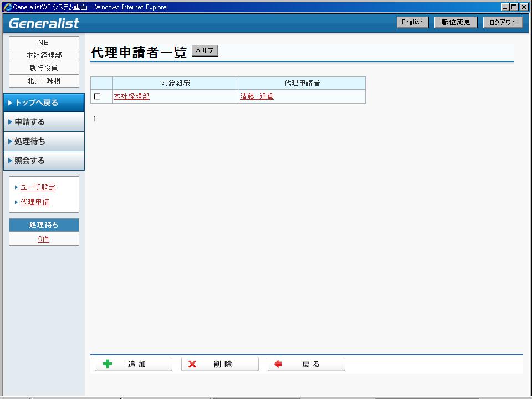
Task: Click the 北井 珠樹 name cell
Action: tap(44, 81)
